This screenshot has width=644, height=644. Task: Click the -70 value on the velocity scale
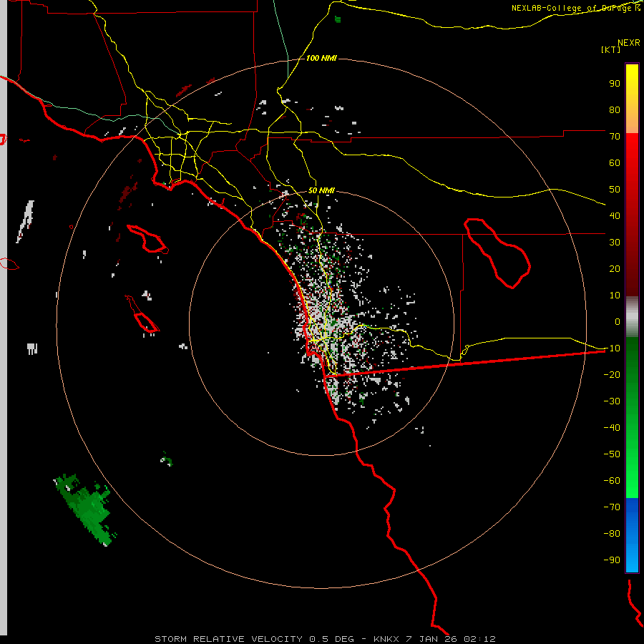(612, 507)
